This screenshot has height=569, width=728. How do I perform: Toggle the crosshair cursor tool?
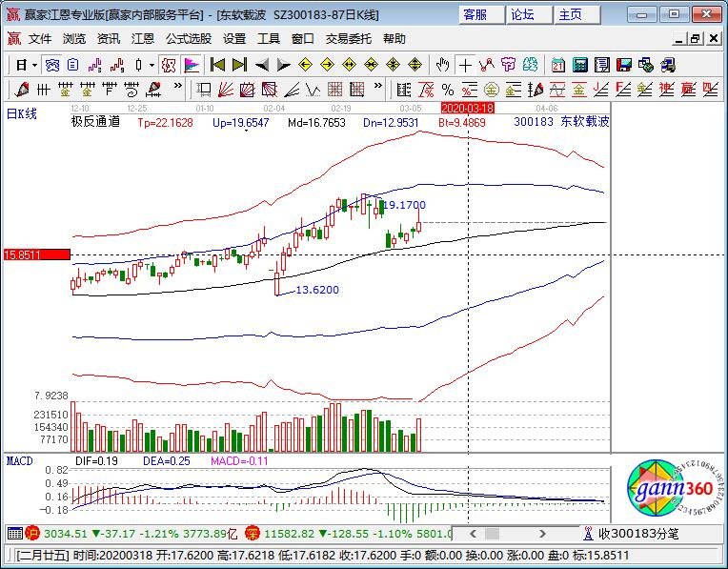tap(465, 65)
